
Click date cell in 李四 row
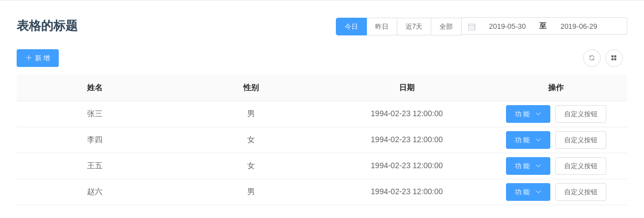click(407, 140)
